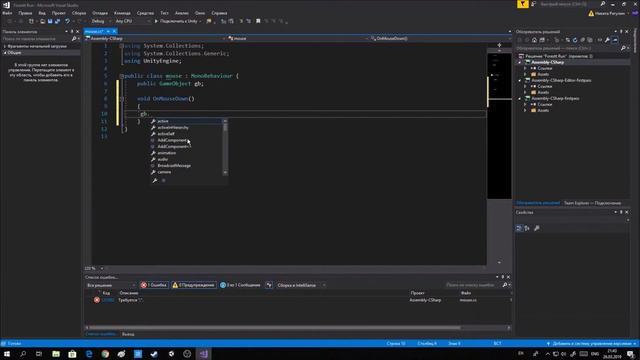Click the search magnifier in the Toolbox panel

point(74,39)
